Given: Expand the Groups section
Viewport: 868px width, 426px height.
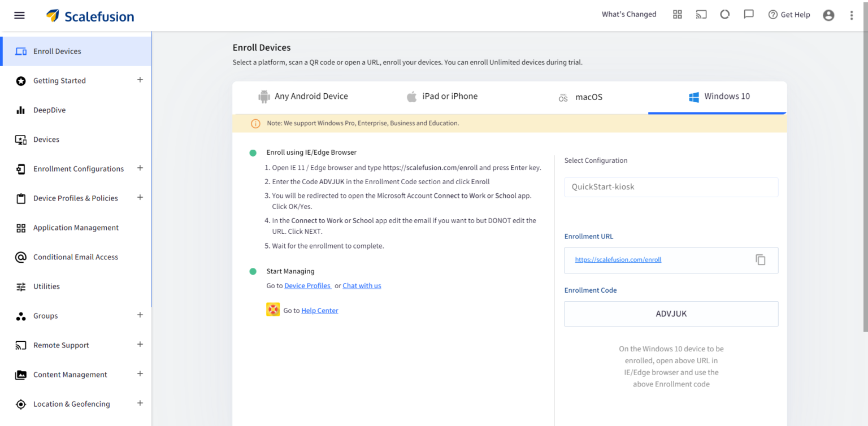Looking at the screenshot, I should pos(140,315).
